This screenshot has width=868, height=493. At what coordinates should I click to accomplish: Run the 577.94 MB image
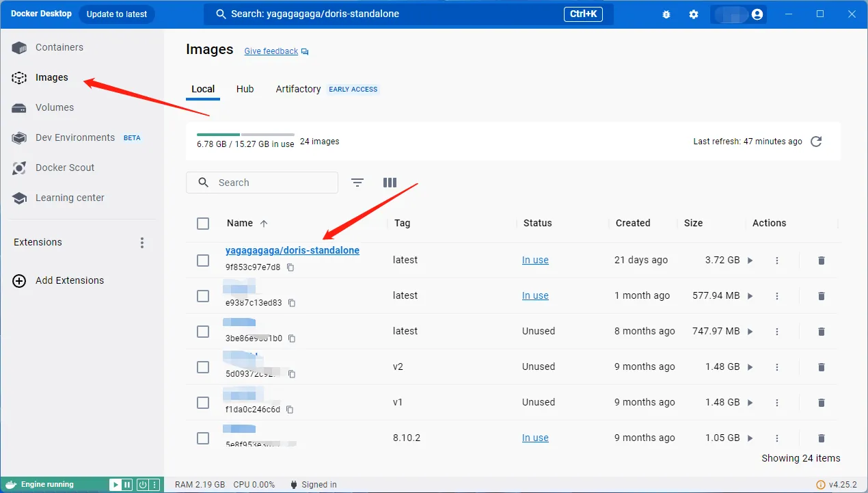tap(750, 296)
